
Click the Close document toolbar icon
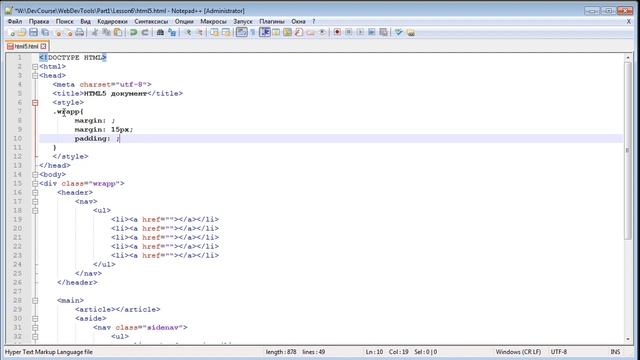click(x=57, y=32)
